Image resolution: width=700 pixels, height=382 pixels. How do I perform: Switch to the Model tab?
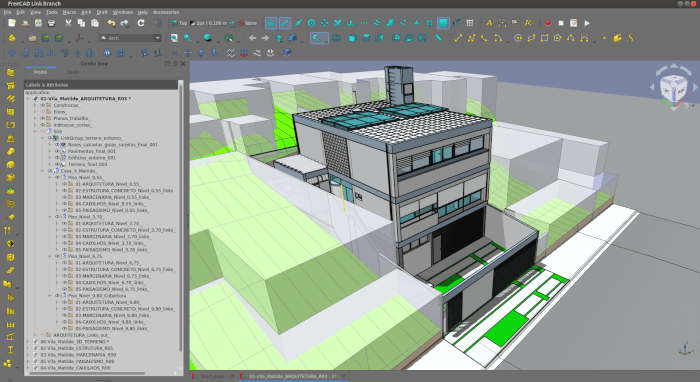point(40,72)
